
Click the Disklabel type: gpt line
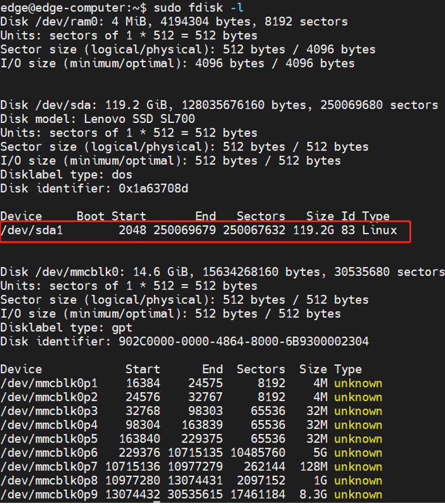click(66, 328)
